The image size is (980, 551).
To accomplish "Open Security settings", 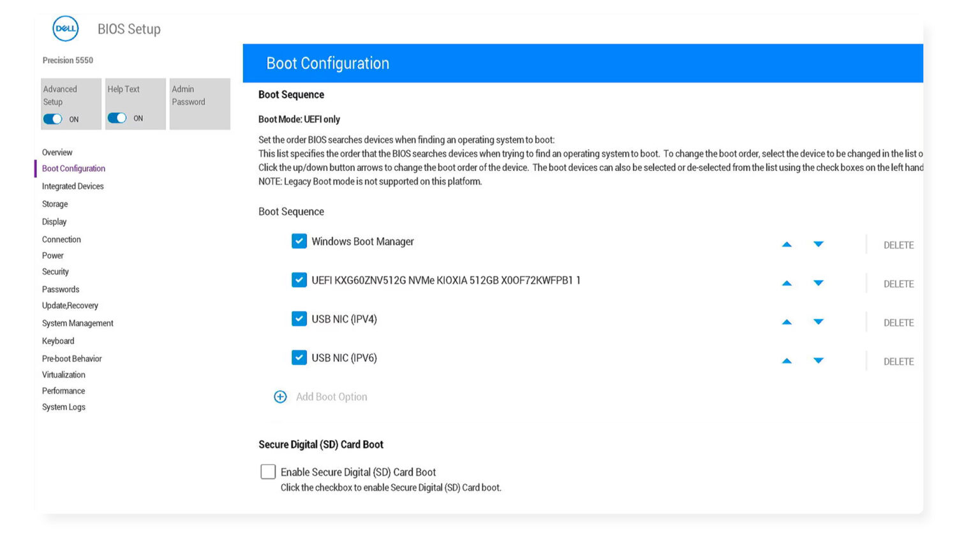I will (56, 272).
